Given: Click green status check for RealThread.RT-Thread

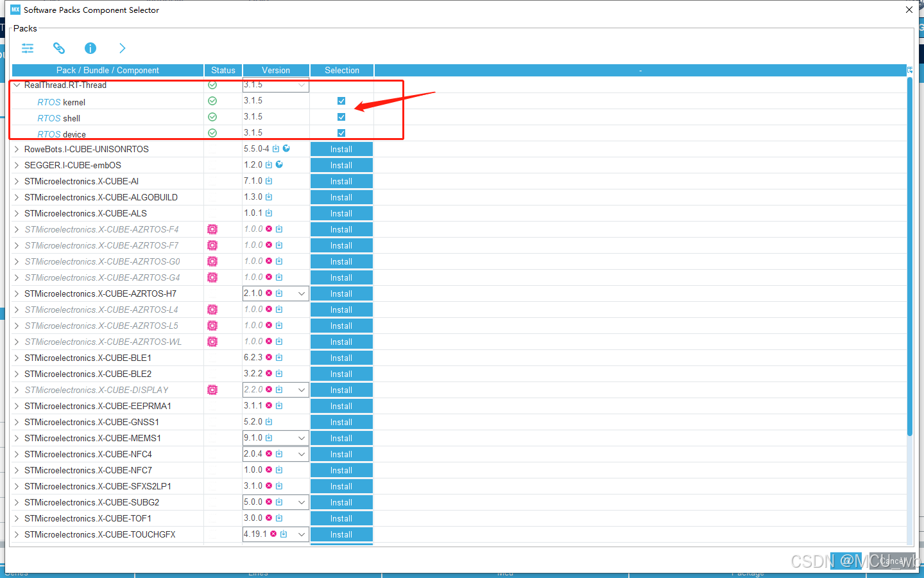Looking at the screenshot, I should 212,85.
